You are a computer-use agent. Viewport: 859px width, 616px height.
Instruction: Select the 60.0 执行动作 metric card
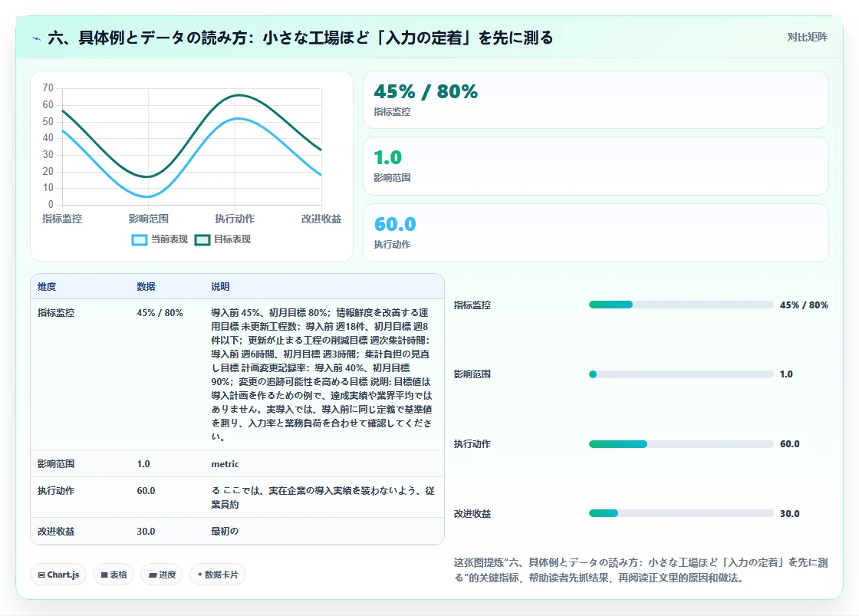click(x=595, y=233)
